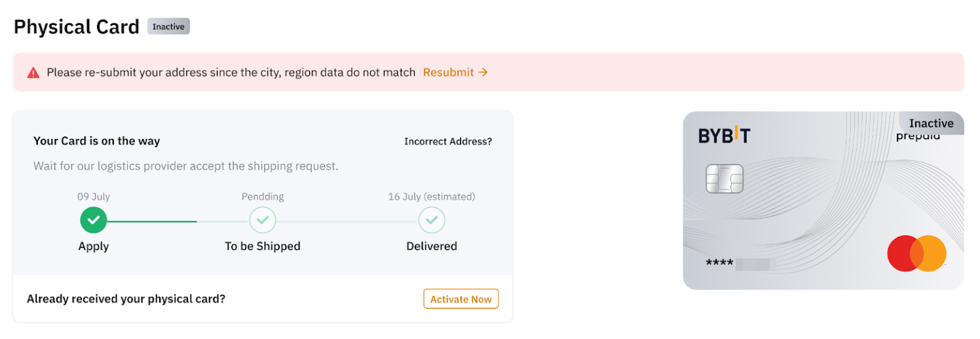
Task: Click the red warning triangle icon
Action: [33, 73]
